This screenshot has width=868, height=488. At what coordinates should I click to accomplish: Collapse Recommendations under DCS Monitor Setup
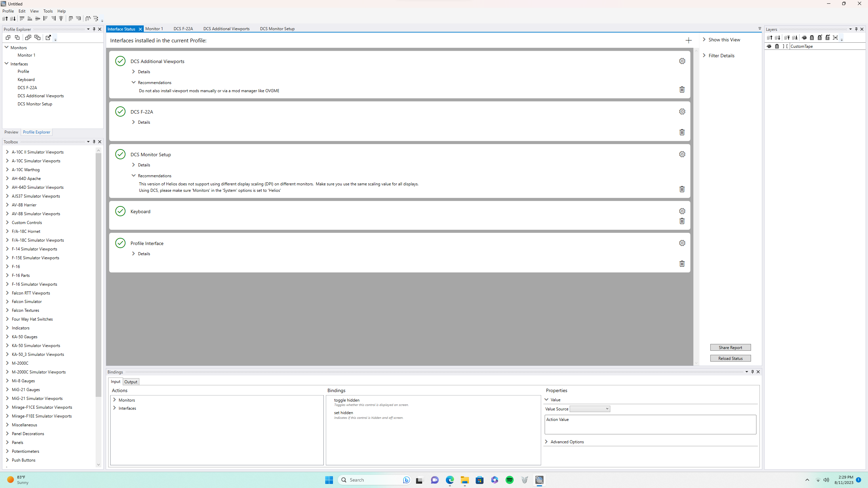(x=134, y=176)
